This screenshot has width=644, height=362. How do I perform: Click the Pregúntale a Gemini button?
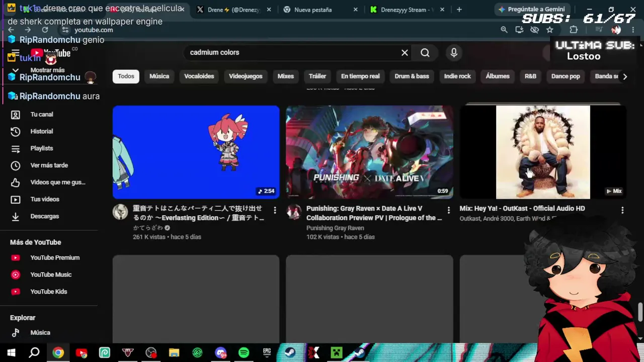pos(531,10)
